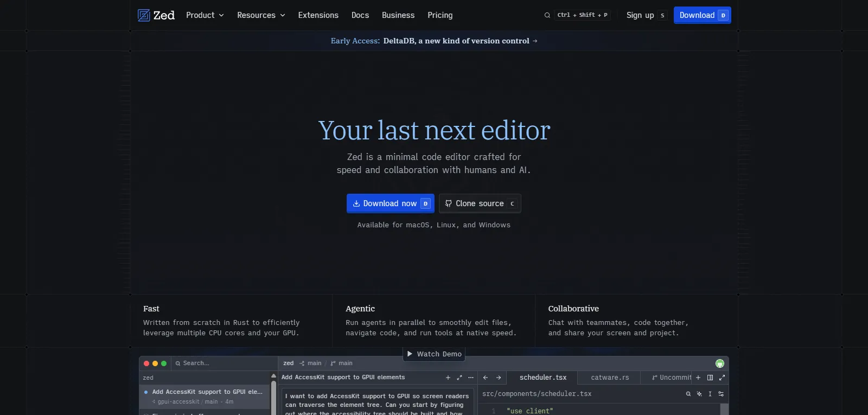This screenshot has width=868, height=415.
Task: Open the 'Add AccessKit support to GPUI ele...' thread
Action: [x=205, y=397]
